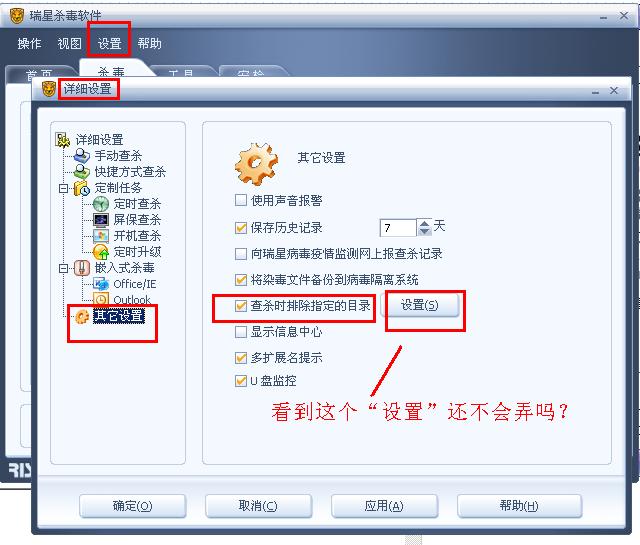640x545 pixels.
Task: Open the 屏保查杀 monitor icon
Action: [x=100, y=220]
